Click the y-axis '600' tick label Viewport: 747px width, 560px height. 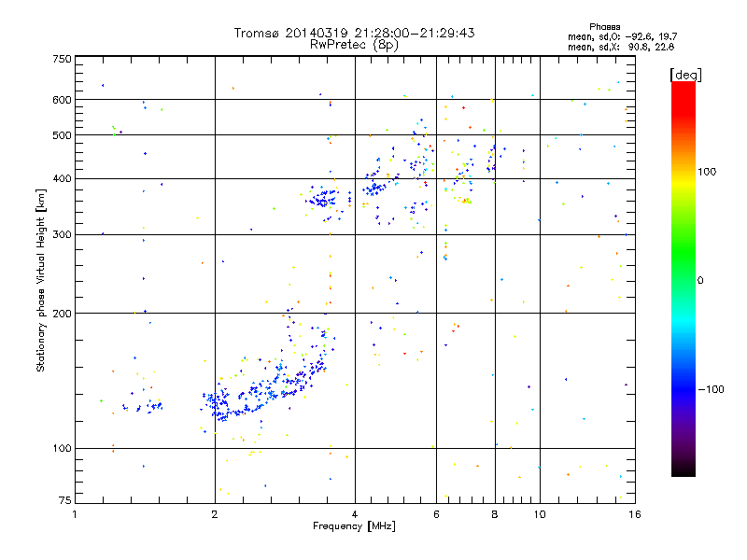click(x=62, y=100)
